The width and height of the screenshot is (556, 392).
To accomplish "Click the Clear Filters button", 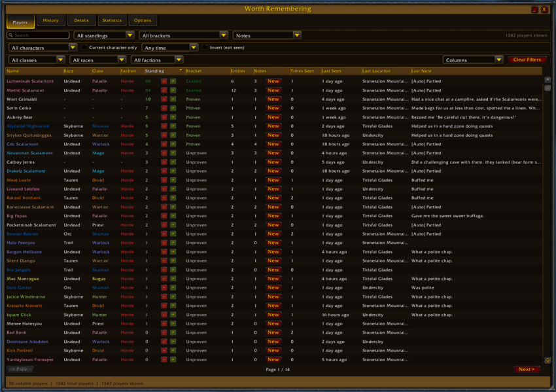I will point(527,60).
